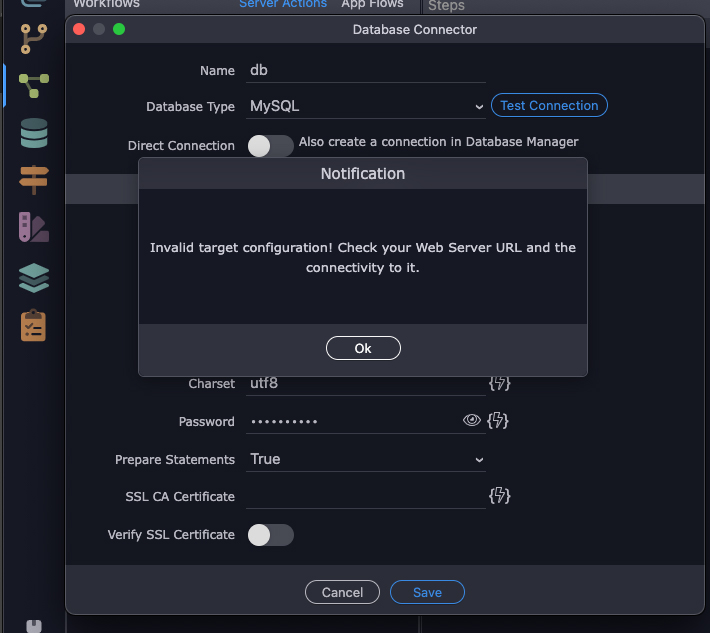Select the Steps panel tab

click(x=446, y=5)
